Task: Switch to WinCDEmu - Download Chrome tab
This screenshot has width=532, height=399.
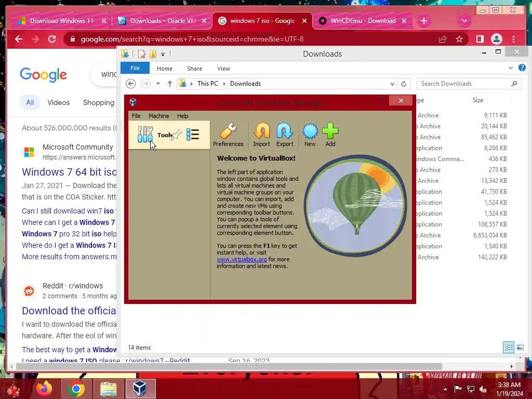Action: (x=363, y=21)
